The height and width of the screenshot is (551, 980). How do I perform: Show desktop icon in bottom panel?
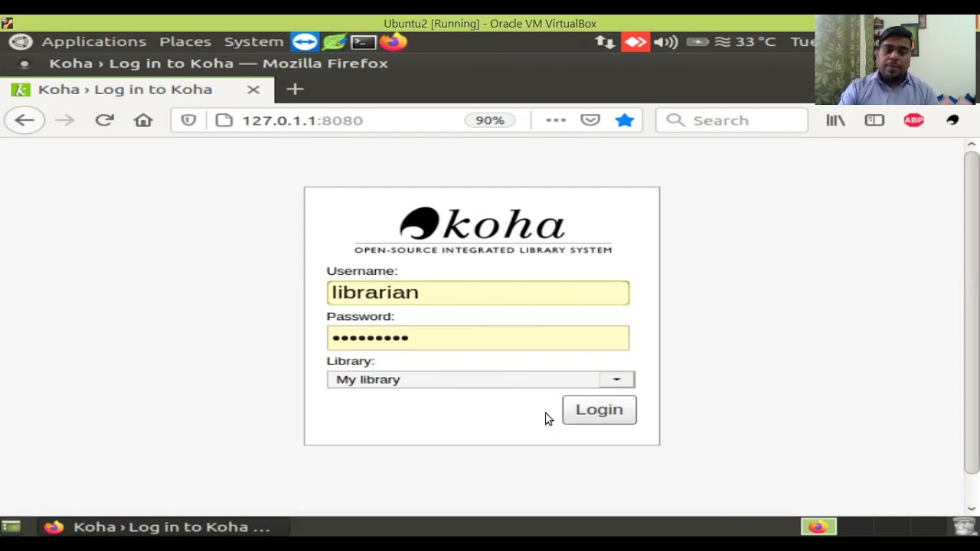pos(11,527)
